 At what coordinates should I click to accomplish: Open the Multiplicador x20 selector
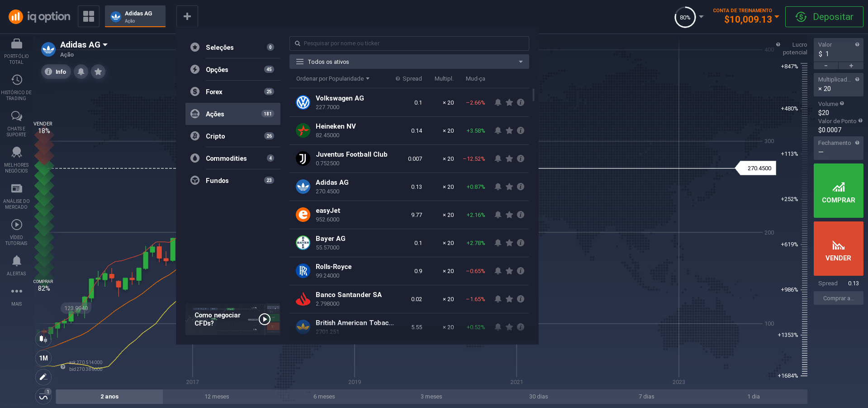pos(838,85)
